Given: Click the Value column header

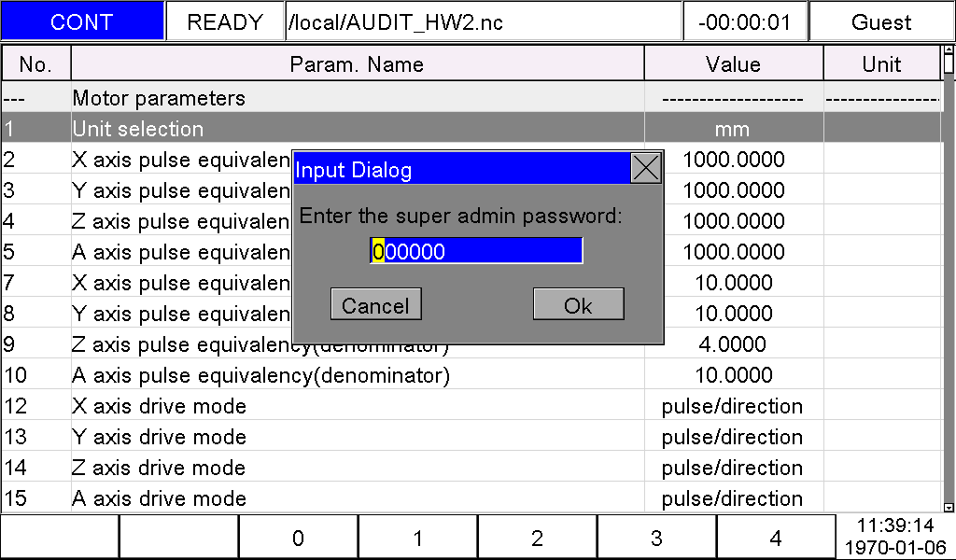Looking at the screenshot, I should [x=734, y=64].
